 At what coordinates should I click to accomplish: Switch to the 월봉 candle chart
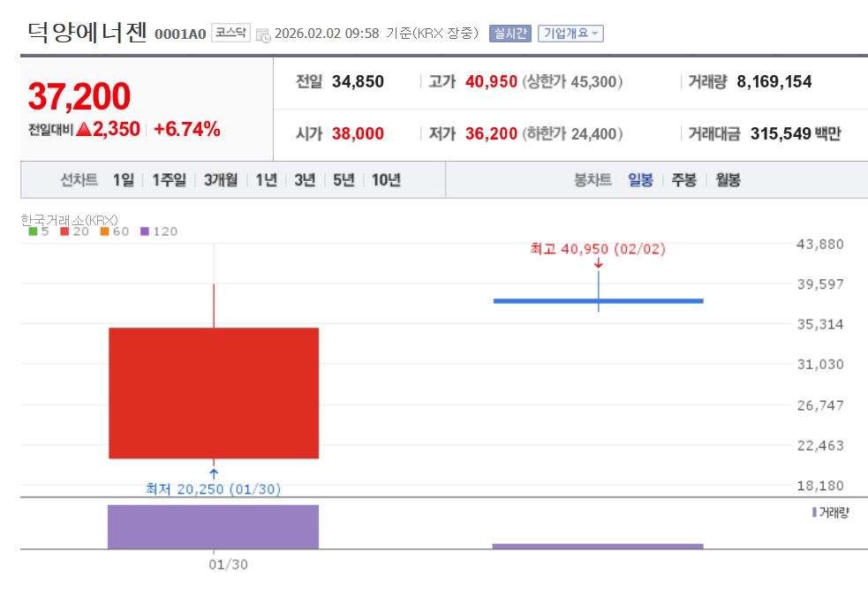(728, 180)
